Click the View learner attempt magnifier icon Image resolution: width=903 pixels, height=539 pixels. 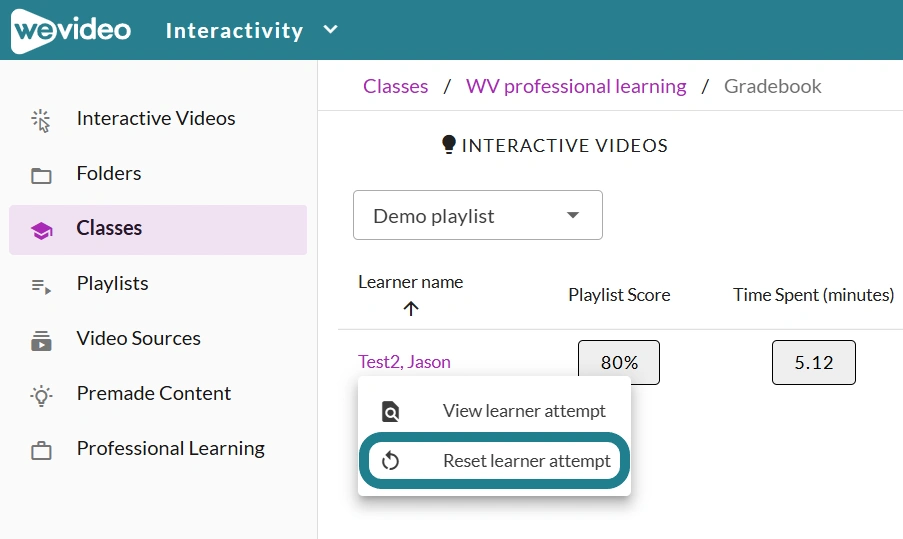390,411
